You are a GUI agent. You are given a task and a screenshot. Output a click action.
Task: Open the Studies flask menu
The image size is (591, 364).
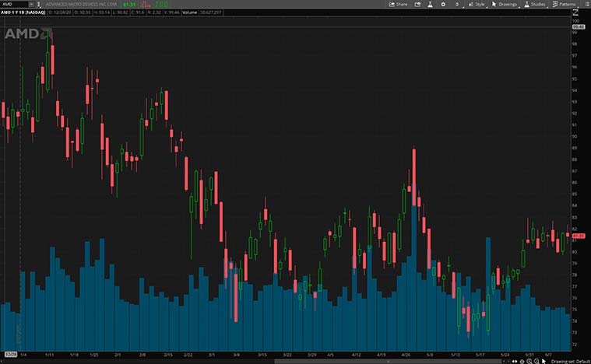point(534,4)
